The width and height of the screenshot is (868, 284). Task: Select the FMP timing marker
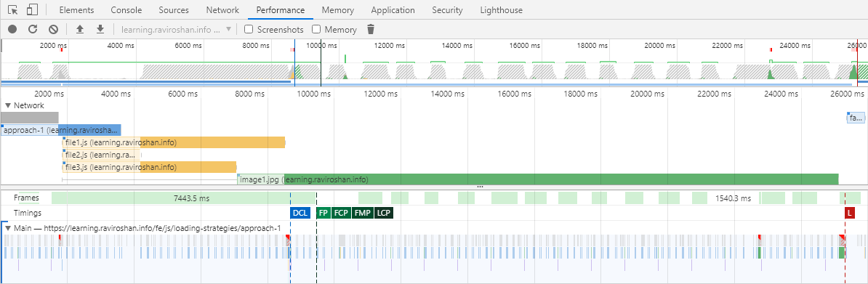point(363,213)
